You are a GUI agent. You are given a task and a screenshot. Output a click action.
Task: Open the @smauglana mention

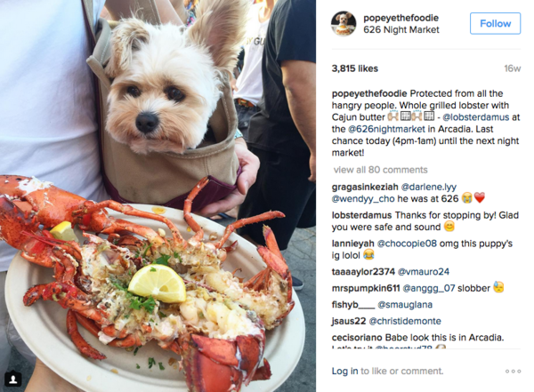[405, 305]
